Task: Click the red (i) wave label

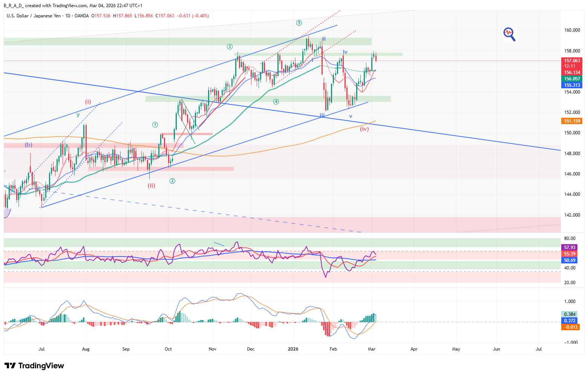Action: [88, 102]
